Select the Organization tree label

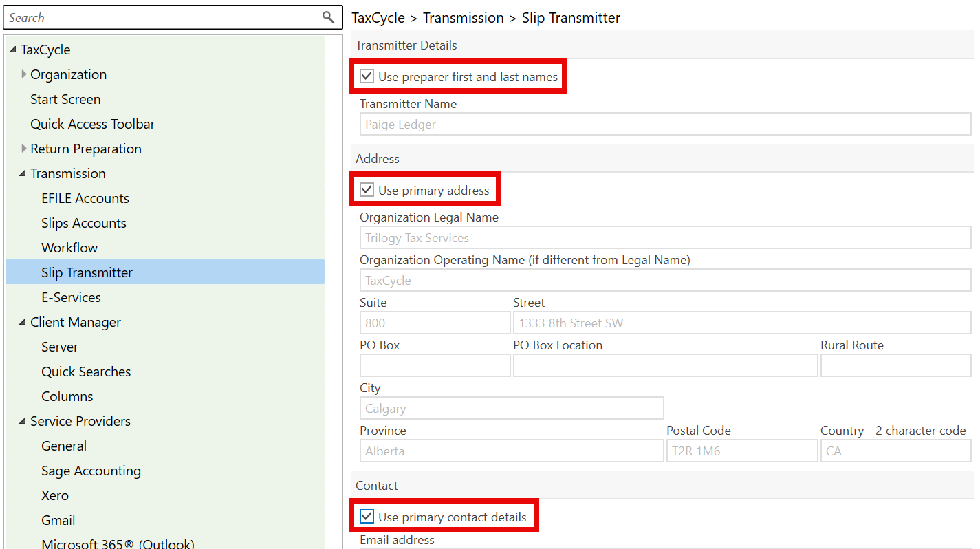click(x=69, y=74)
